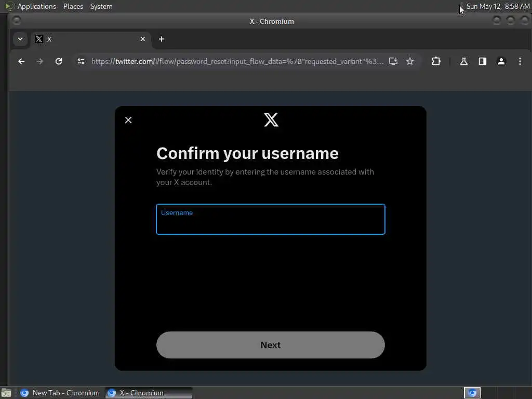This screenshot has width=532, height=399.
Task: Click the X favicon on the tab
Action: 39,39
